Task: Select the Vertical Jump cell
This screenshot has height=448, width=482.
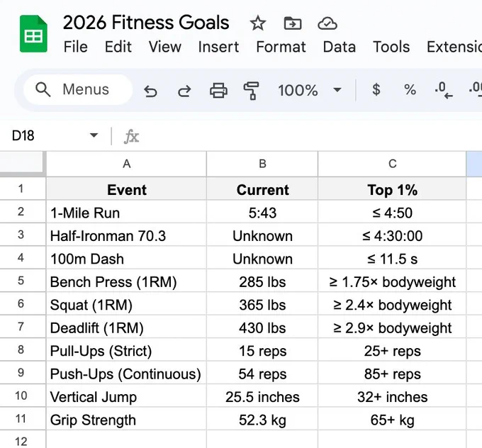Action: click(126, 396)
